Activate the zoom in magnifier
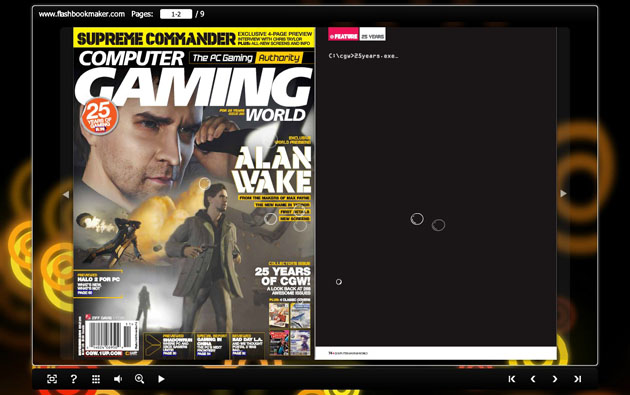 tap(139, 379)
